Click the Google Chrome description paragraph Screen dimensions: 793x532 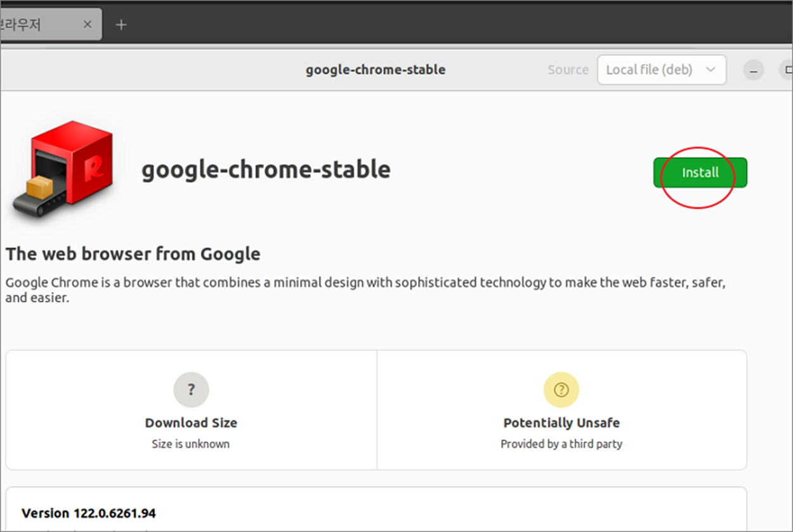click(x=365, y=290)
